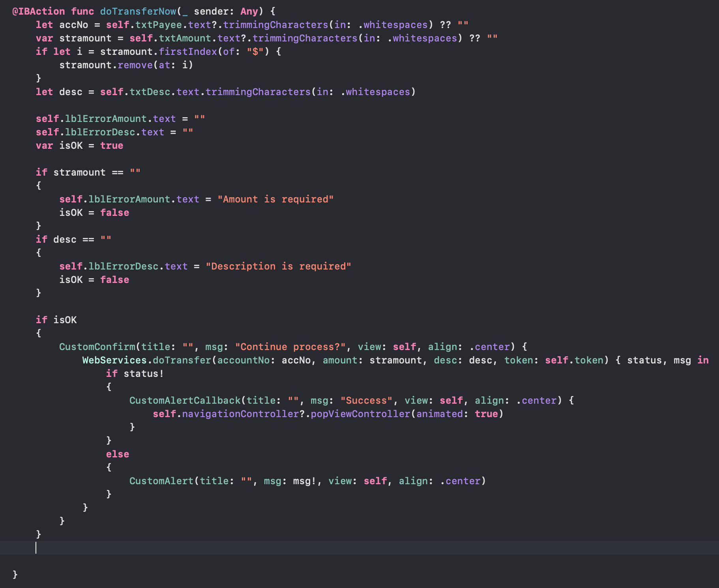Click the CustomConfirm function call
Image resolution: width=719 pixels, height=588 pixels.
click(x=97, y=347)
